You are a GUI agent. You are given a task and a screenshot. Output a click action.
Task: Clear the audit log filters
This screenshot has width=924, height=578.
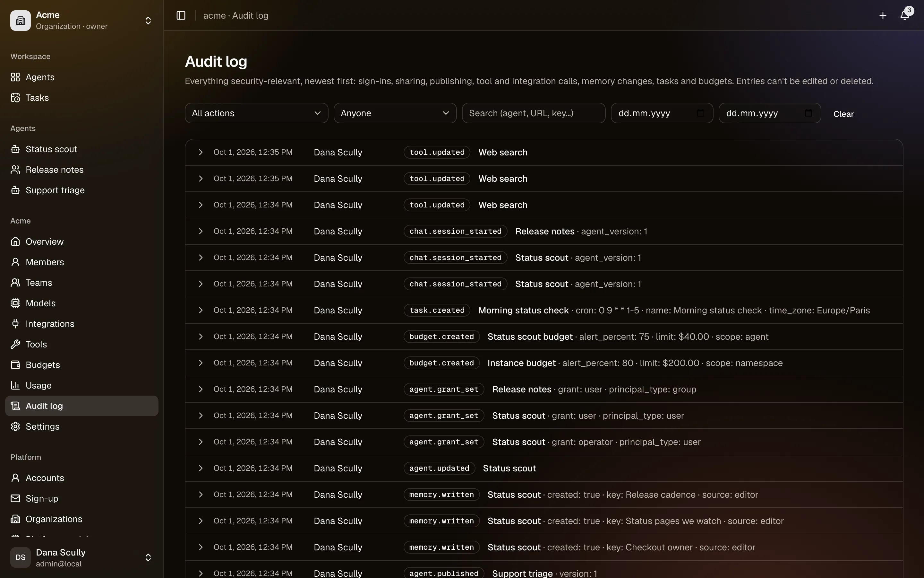click(x=843, y=114)
